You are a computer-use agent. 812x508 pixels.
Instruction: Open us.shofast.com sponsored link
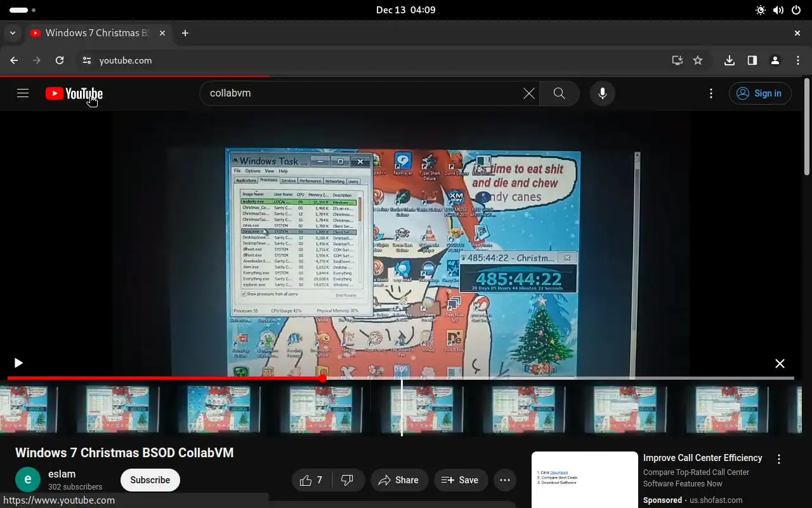pos(716,500)
